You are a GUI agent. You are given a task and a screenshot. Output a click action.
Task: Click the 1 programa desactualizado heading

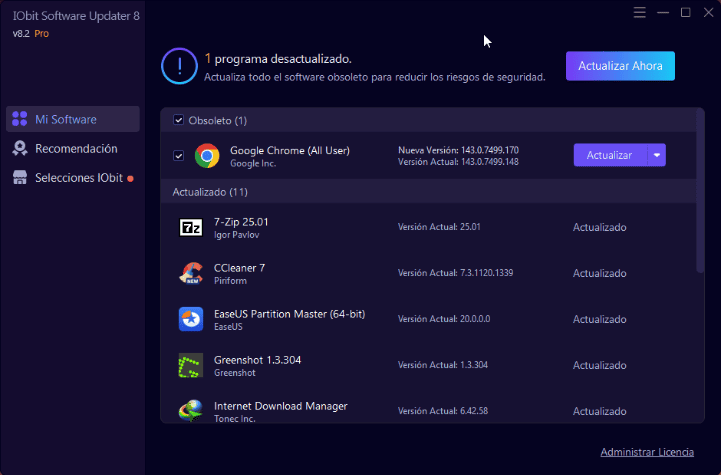click(x=278, y=59)
